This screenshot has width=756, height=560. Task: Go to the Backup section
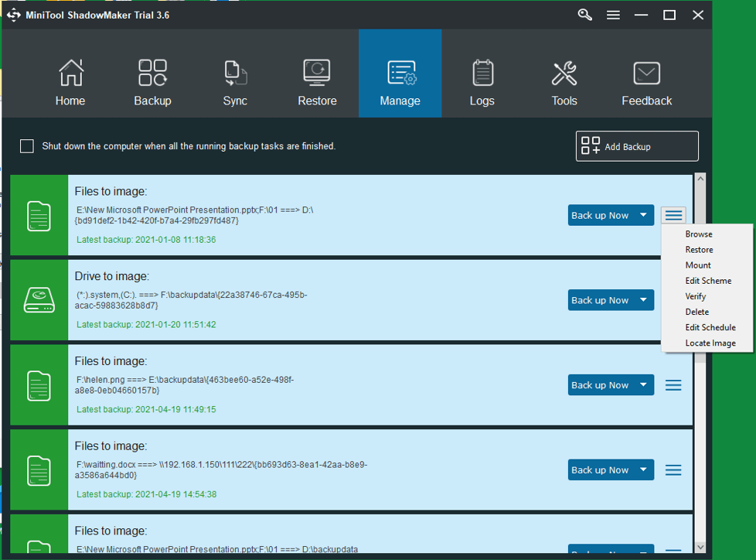[x=152, y=82]
